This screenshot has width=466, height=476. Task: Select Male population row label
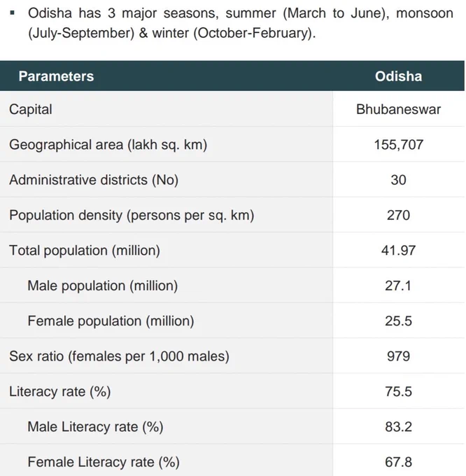103,286
